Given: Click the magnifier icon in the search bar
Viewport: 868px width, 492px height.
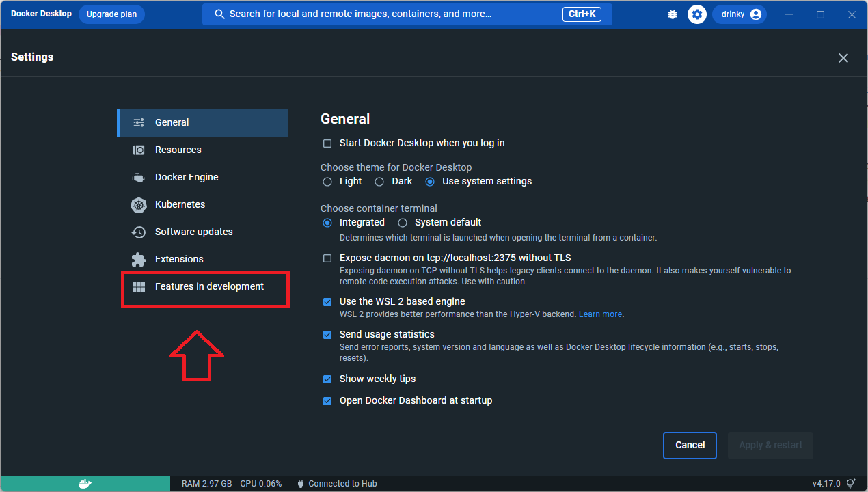Looking at the screenshot, I should pos(220,14).
